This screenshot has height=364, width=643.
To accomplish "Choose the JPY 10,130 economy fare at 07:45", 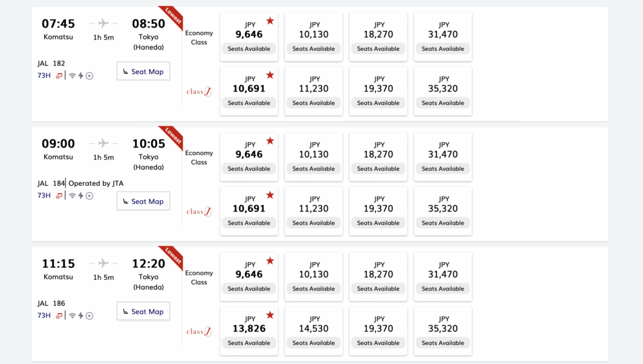I will (314, 37).
